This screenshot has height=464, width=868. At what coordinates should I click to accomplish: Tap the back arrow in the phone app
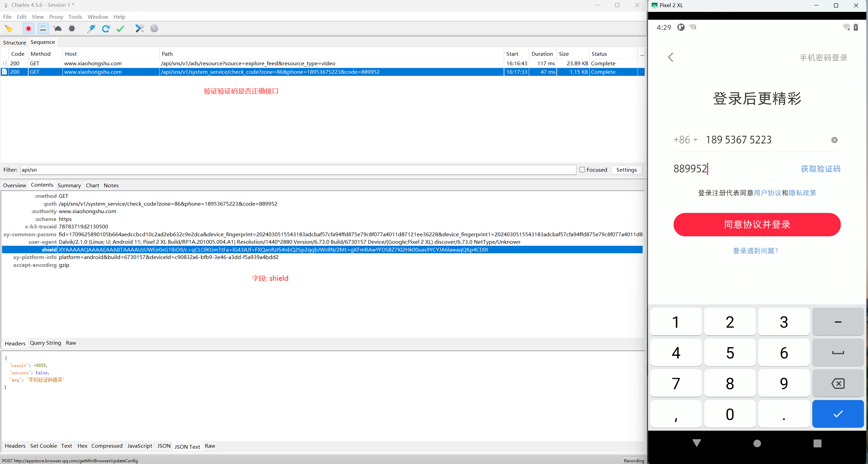coord(671,57)
